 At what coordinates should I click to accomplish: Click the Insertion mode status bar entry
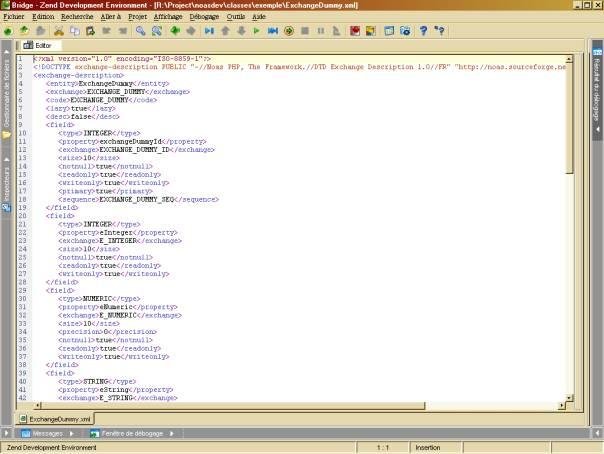(427, 447)
